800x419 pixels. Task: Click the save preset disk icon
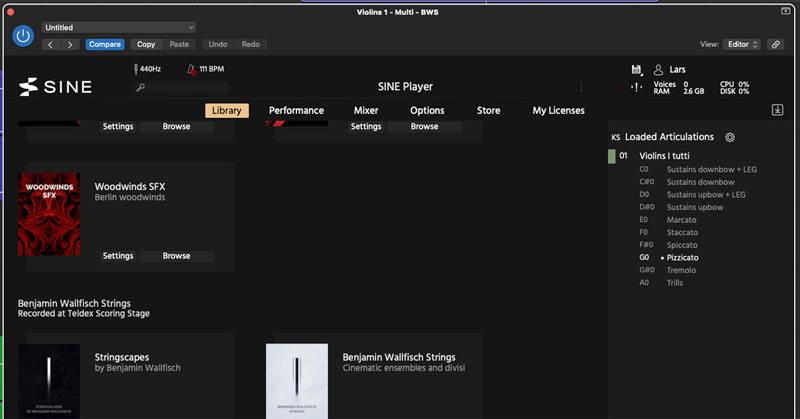pos(636,70)
